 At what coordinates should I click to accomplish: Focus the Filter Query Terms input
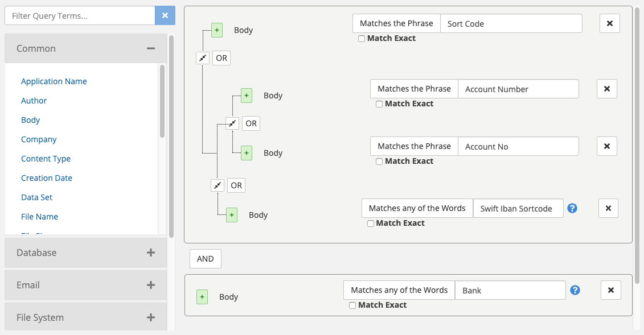tap(80, 15)
